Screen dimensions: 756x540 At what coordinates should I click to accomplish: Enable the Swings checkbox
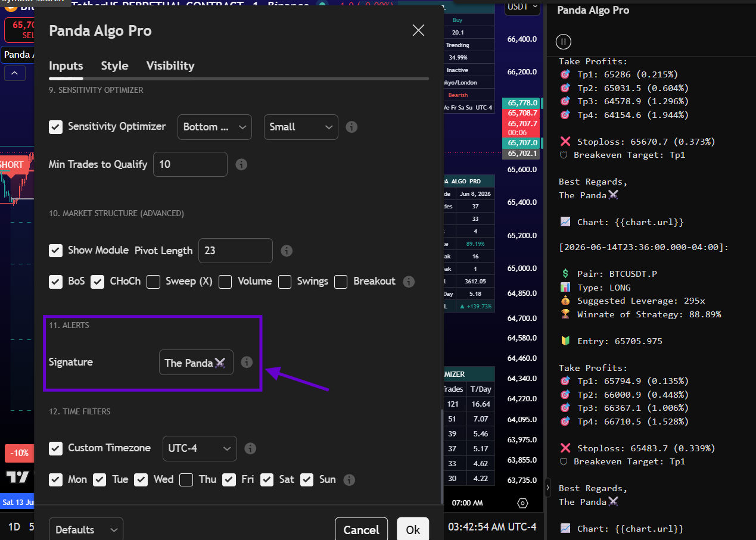285,282
